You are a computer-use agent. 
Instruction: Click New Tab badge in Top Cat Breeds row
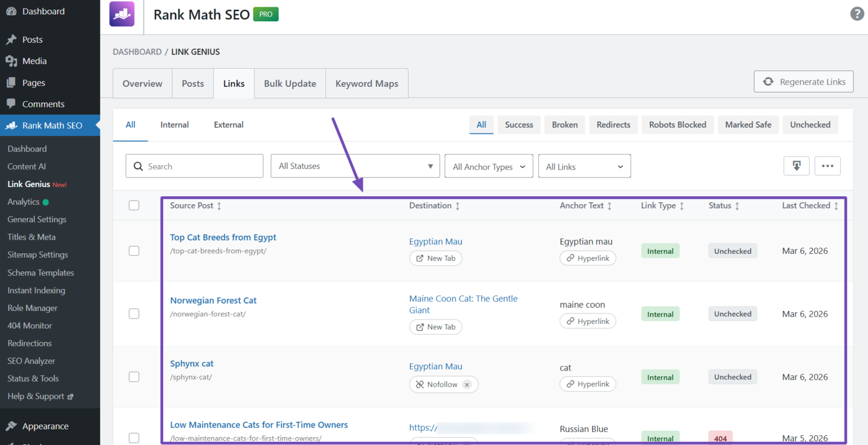point(436,258)
